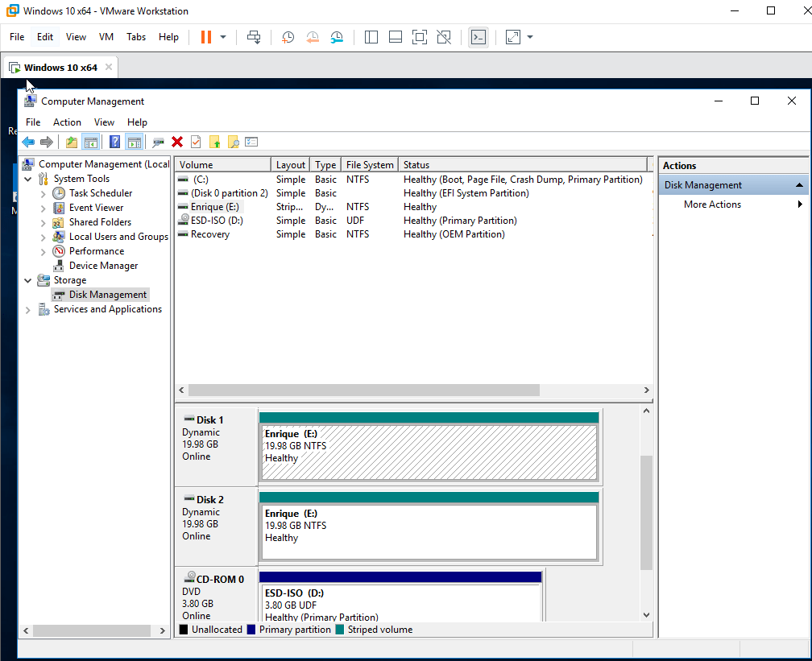Expand the Task Scheduler node

(43, 193)
